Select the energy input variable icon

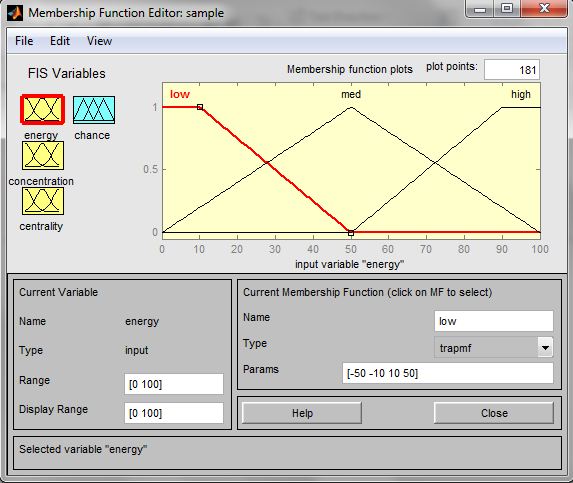point(43,109)
